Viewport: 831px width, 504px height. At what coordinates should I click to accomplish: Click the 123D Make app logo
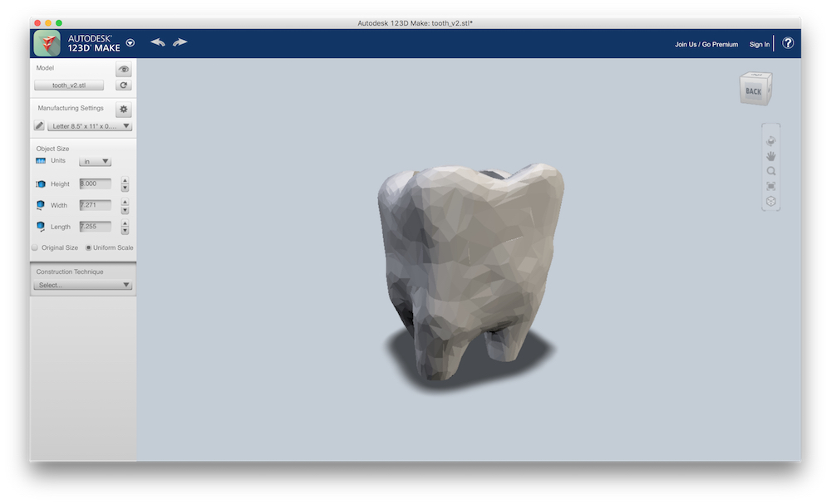tap(47, 43)
